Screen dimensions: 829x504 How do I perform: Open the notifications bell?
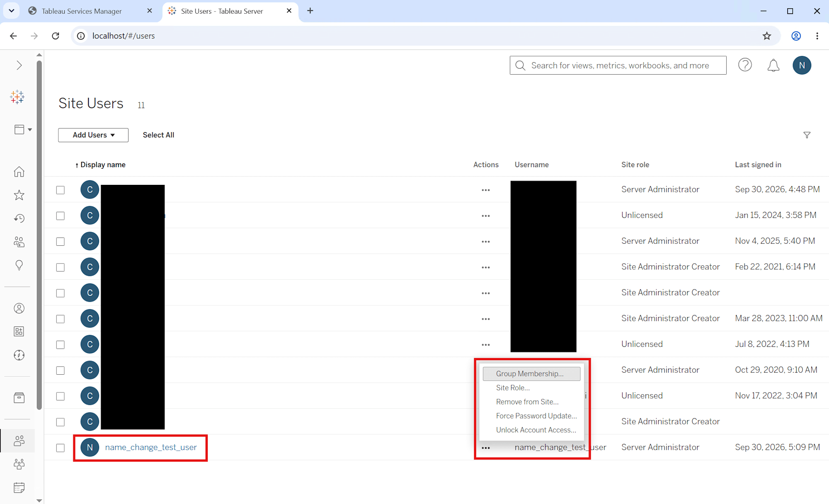coord(773,65)
